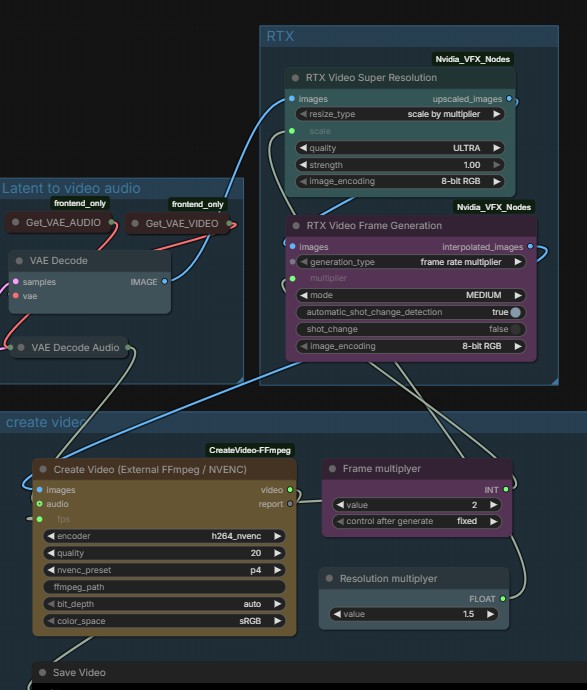This screenshot has height=690, width=587.
Task: Click Get_VAE_VIDEO output socket
Action: click(229, 224)
